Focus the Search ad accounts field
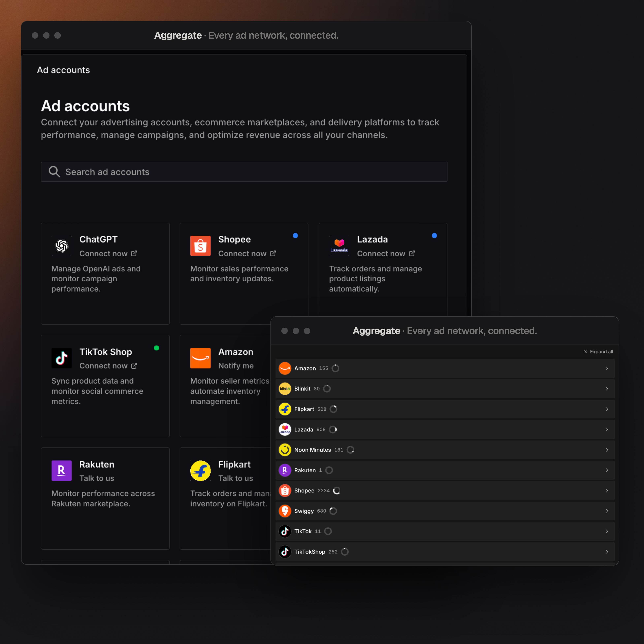The image size is (644, 644). click(244, 172)
